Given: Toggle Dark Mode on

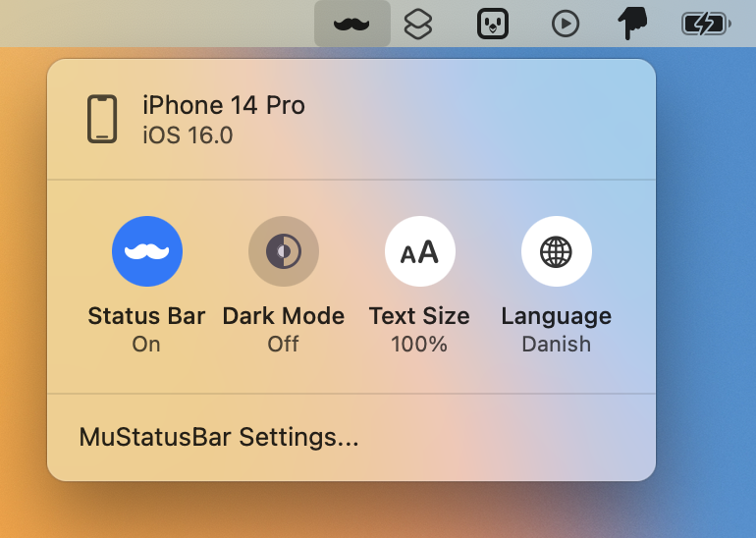Looking at the screenshot, I should 284,251.
